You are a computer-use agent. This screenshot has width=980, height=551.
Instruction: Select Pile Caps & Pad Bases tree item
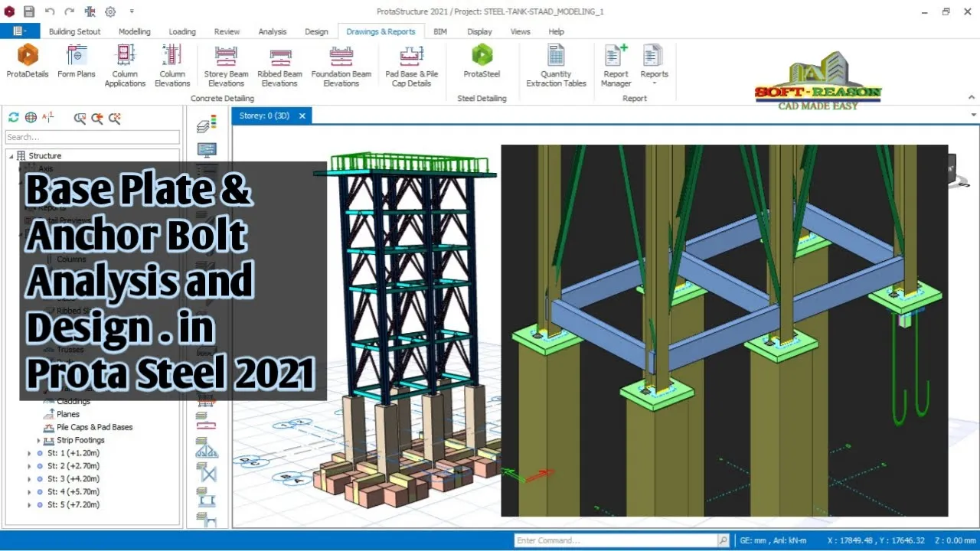pyautogui.click(x=94, y=427)
